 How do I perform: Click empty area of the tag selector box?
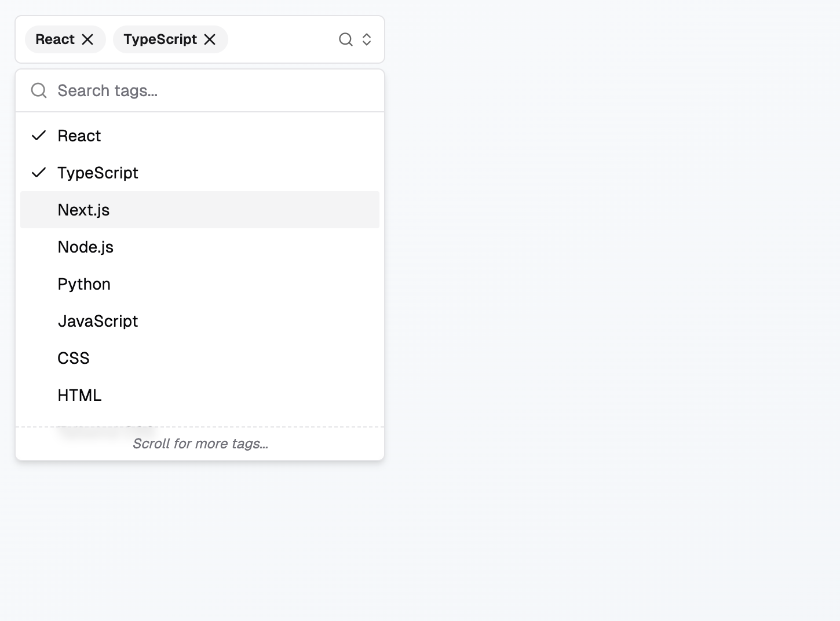pyautogui.click(x=281, y=39)
